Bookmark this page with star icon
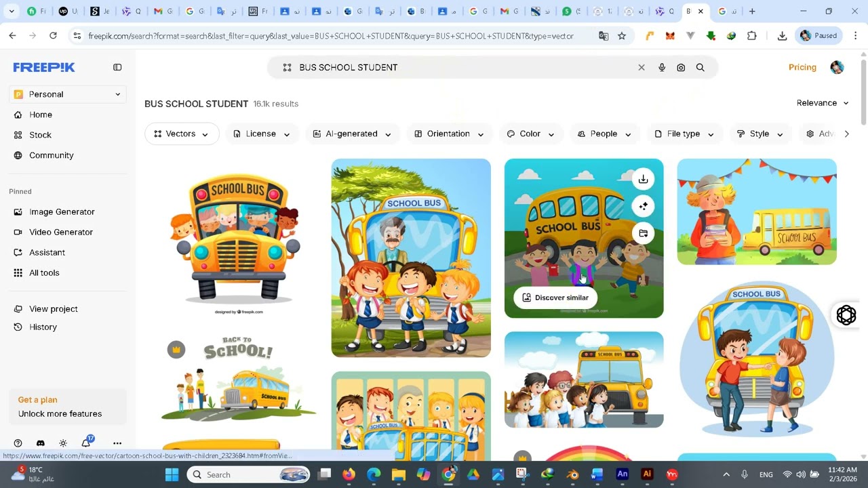868x488 pixels. pyautogui.click(x=622, y=36)
